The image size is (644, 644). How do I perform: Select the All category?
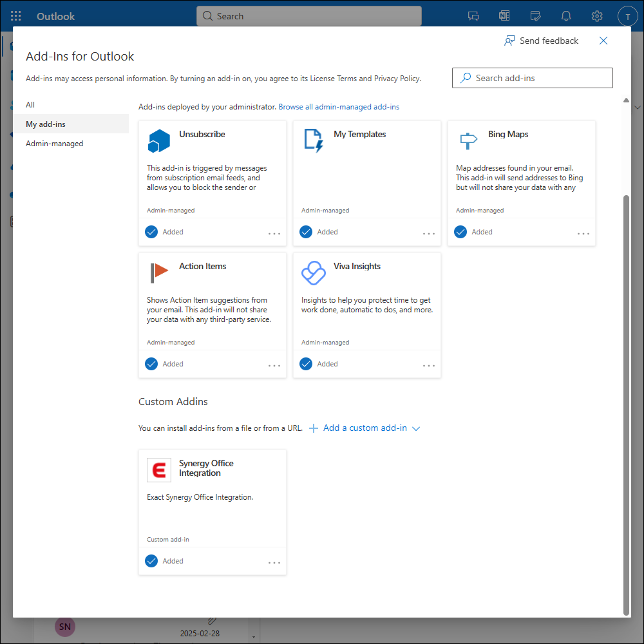(x=30, y=105)
